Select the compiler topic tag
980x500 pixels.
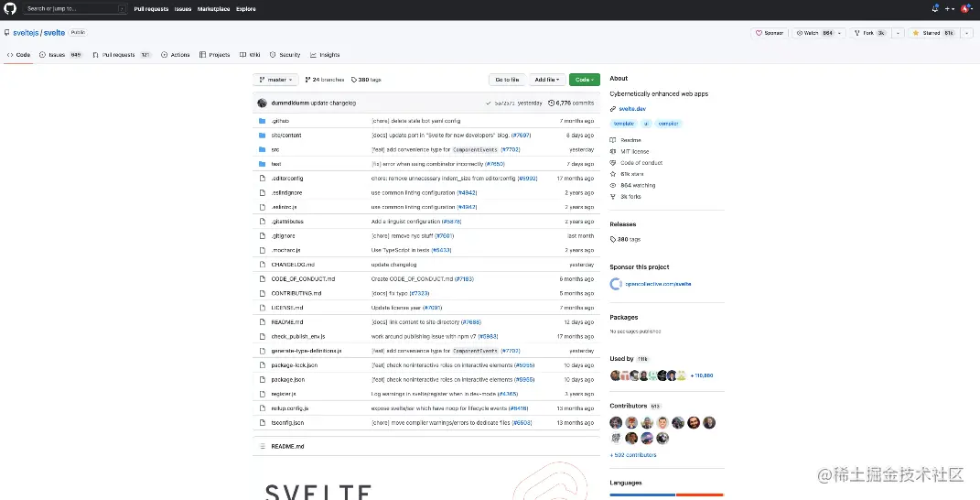[668, 124]
